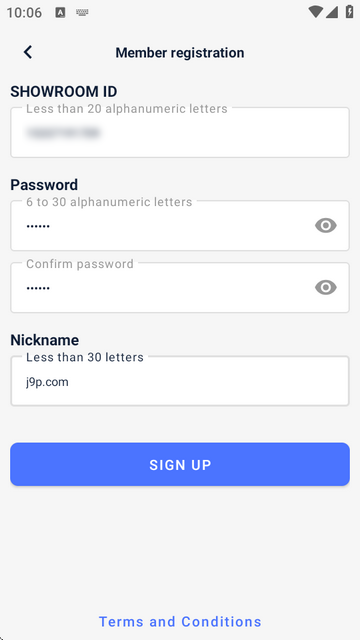360x640 pixels.
Task: Tap the keyboard indicator in status bar
Action: [x=82, y=13]
